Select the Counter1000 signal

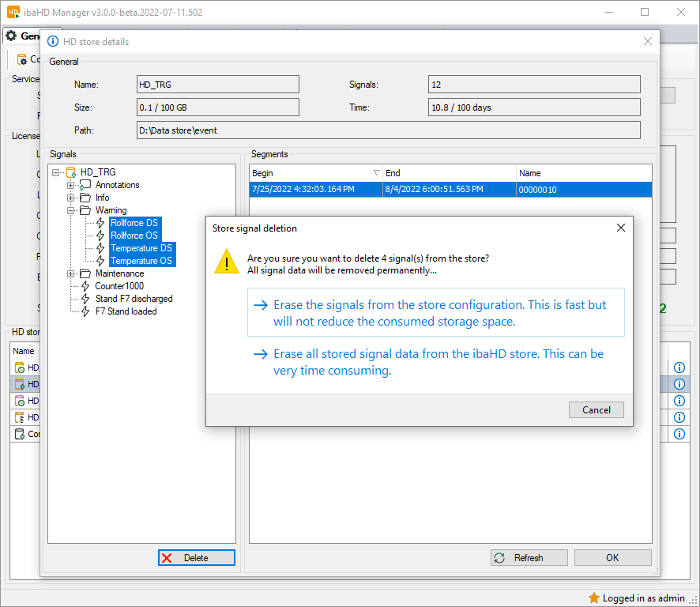coord(119,286)
